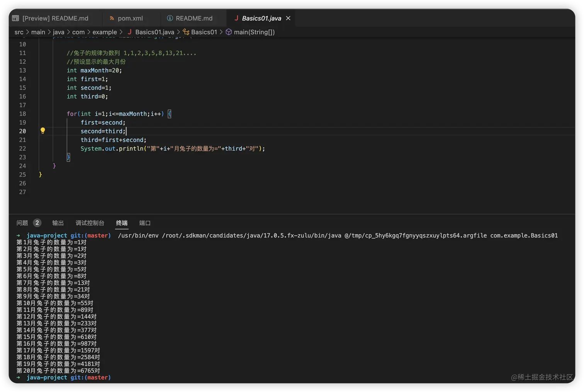
Task: Click the com breadcrumb segment
Action: click(x=78, y=32)
